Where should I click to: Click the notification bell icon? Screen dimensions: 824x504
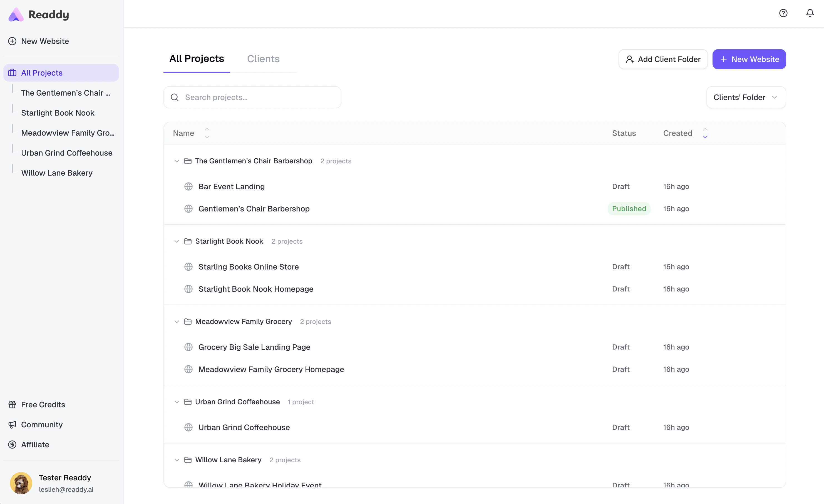pos(810,13)
